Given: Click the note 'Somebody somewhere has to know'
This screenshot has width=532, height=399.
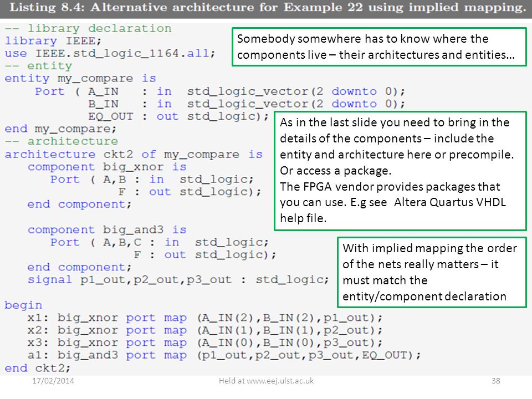Looking at the screenshot, I should point(379,47).
